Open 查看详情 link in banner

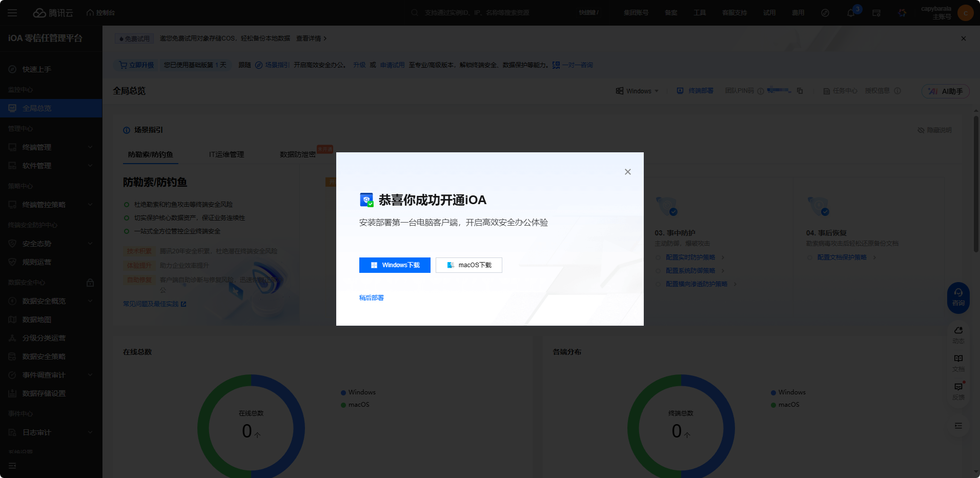(x=311, y=38)
